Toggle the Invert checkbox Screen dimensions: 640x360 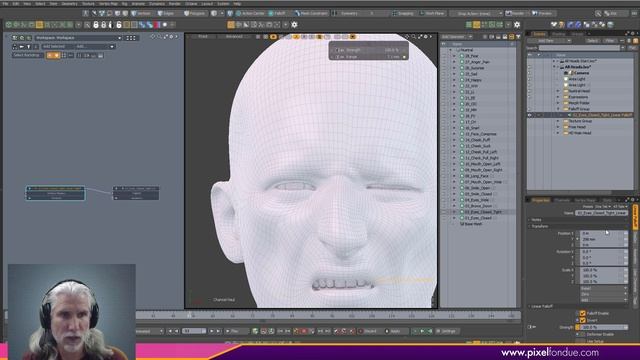583,320
